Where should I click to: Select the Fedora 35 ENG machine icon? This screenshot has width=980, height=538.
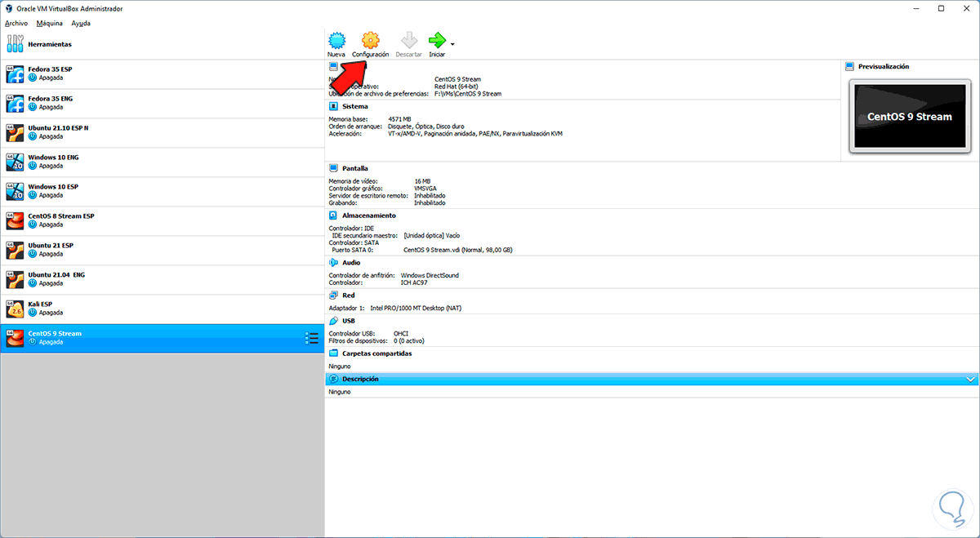pos(15,104)
